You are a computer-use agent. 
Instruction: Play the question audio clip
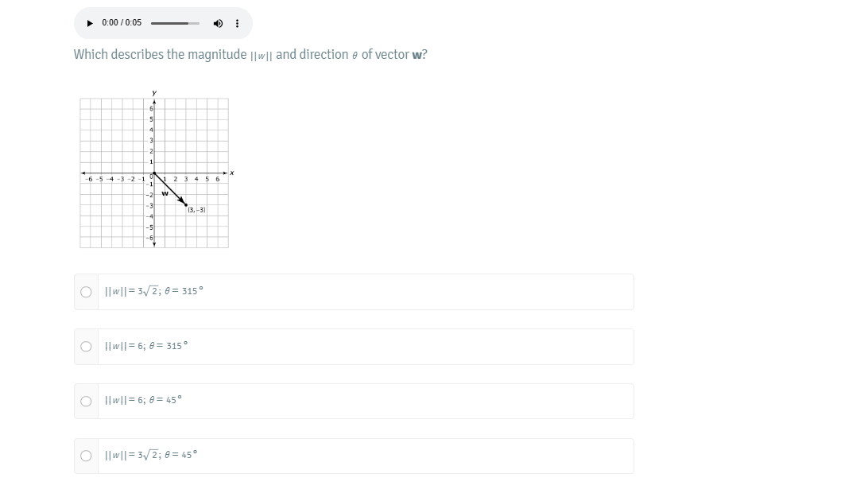91,23
